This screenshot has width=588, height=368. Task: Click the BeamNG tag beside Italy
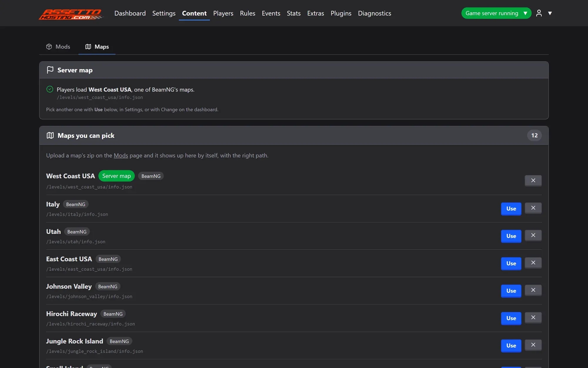(76, 204)
